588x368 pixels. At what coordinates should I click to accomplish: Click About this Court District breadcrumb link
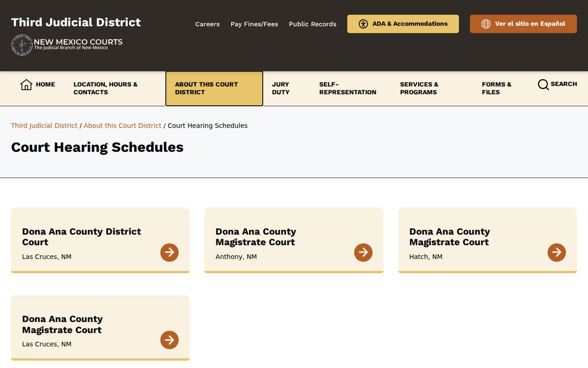[x=123, y=126]
